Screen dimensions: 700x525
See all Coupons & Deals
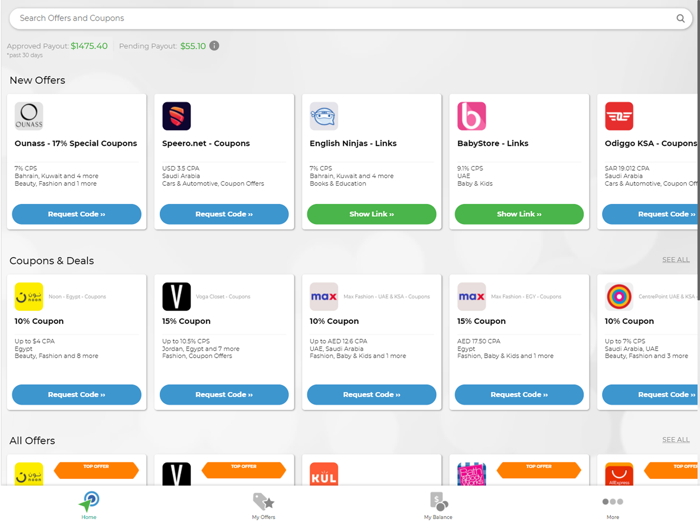coord(675,260)
